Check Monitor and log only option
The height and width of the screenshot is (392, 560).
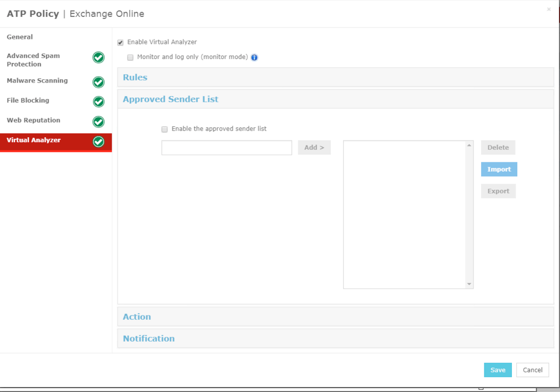(130, 57)
